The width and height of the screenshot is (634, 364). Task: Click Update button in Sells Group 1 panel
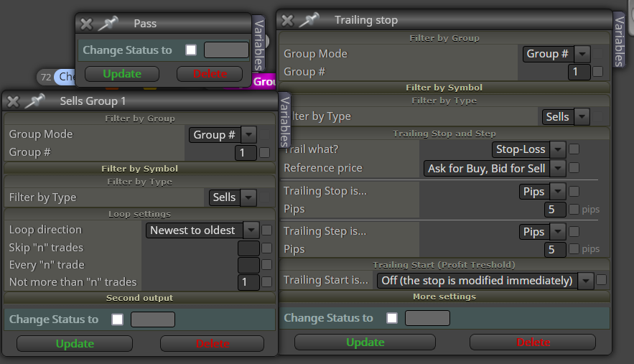point(75,344)
